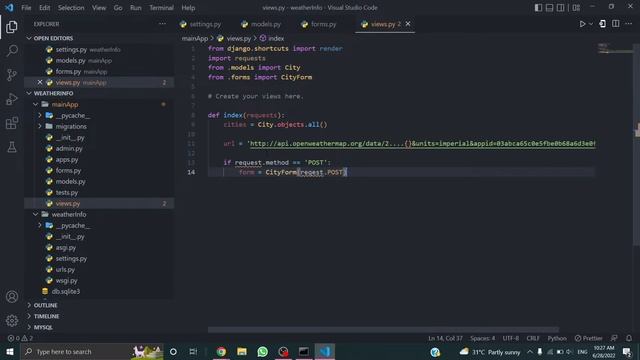Toggle the bottom panel layout icon

pos(549,8)
